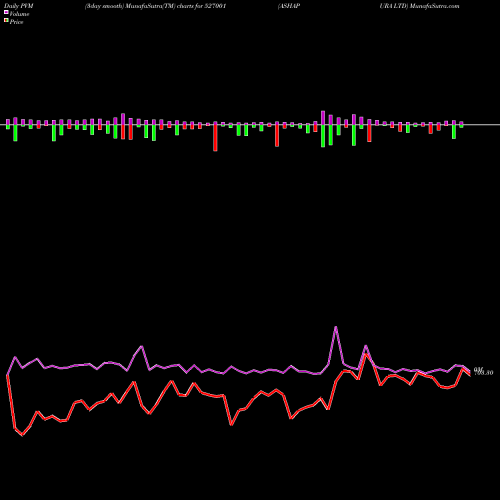Click the Daily PVM title text
The image size is (500, 500).
19,6
